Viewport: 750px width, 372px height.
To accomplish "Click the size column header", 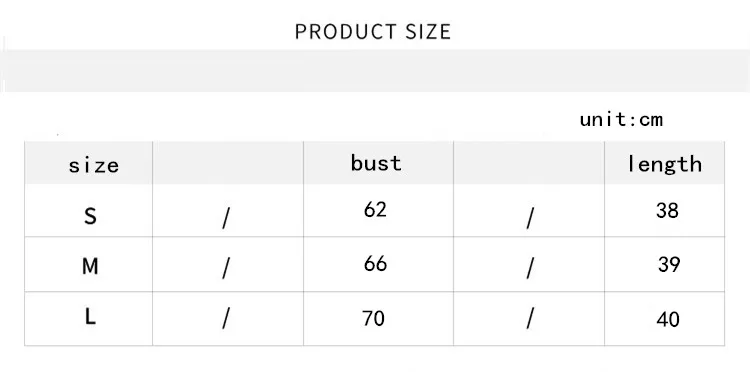I will click(94, 165).
